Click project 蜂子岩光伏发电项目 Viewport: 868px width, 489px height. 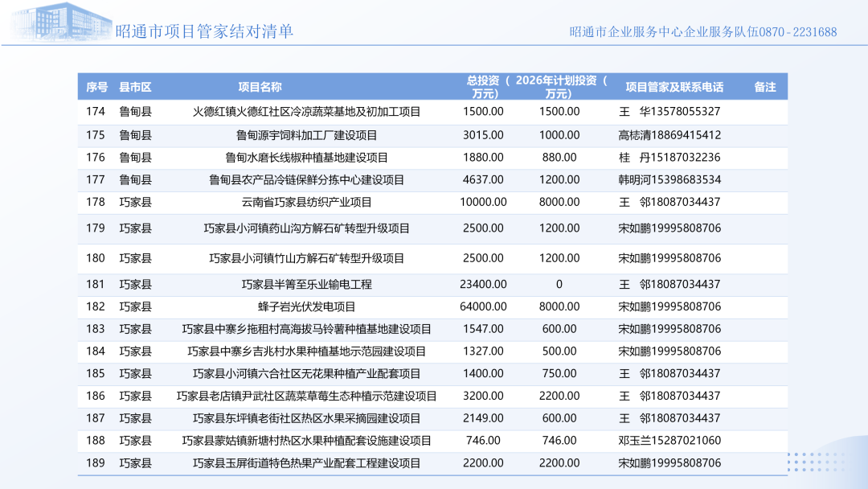coord(307,306)
